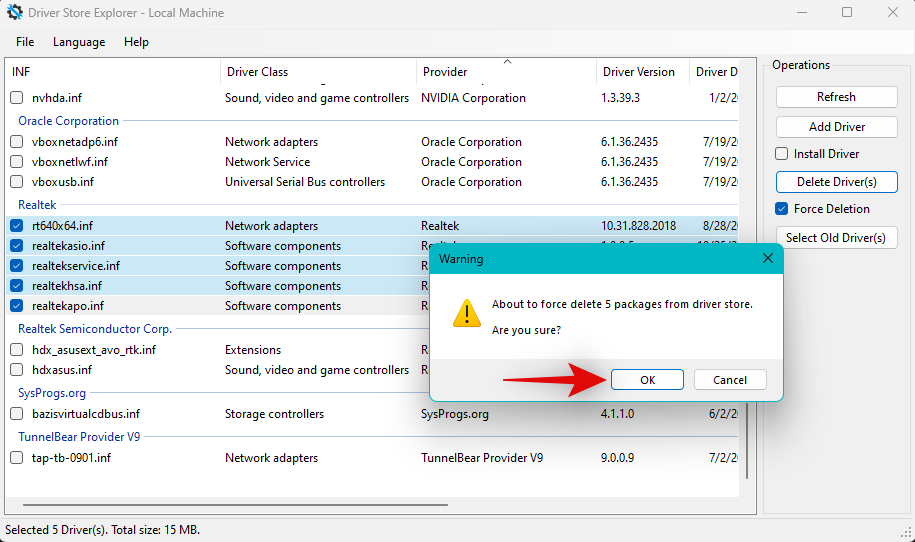Confirm deletion by clicking OK

[647, 380]
